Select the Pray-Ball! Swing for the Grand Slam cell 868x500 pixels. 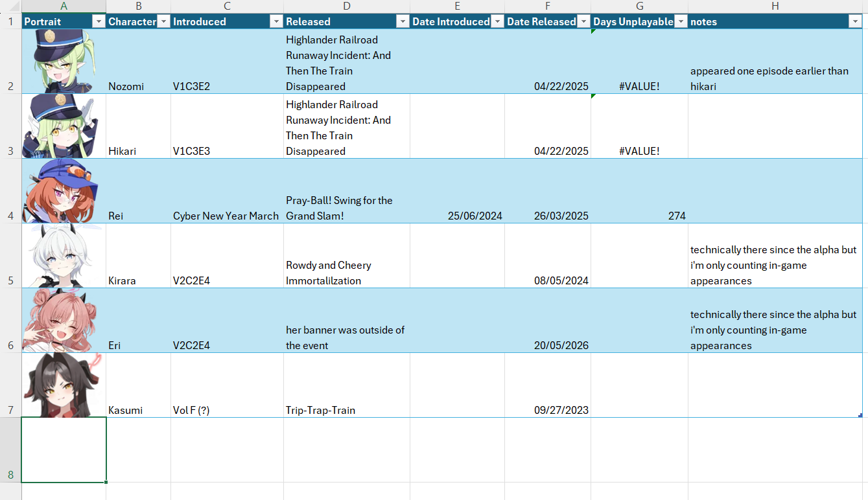click(x=347, y=191)
